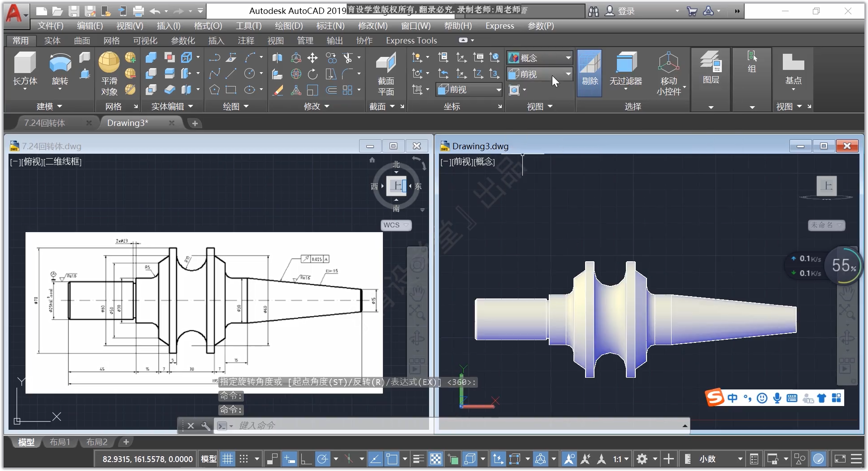
Task: Open the visual style dropdown showing 概念
Action: click(540, 58)
